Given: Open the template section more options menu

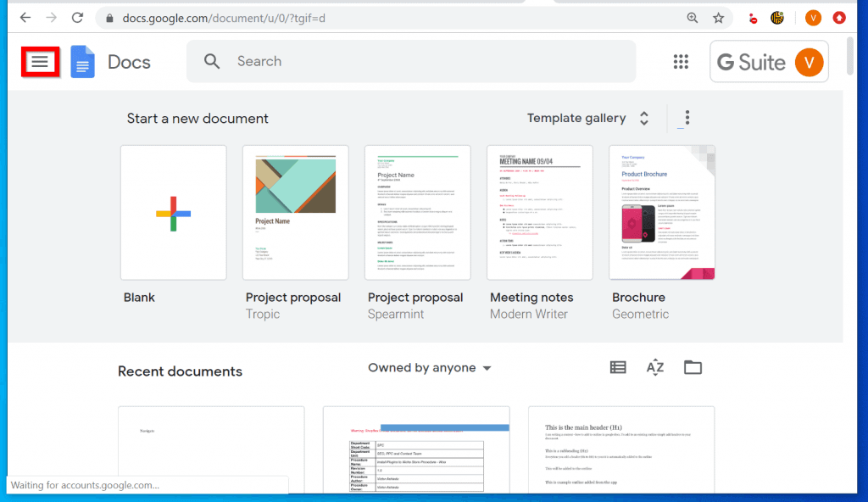Looking at the screenshot, I should click(x=687, y=118).
